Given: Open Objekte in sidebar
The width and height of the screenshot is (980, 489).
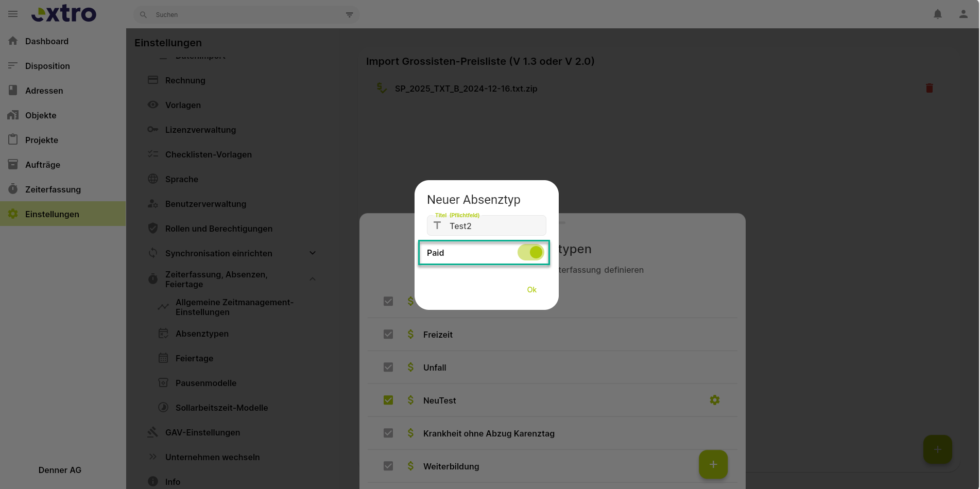Looking at the screenshot, I should [63, 115].
